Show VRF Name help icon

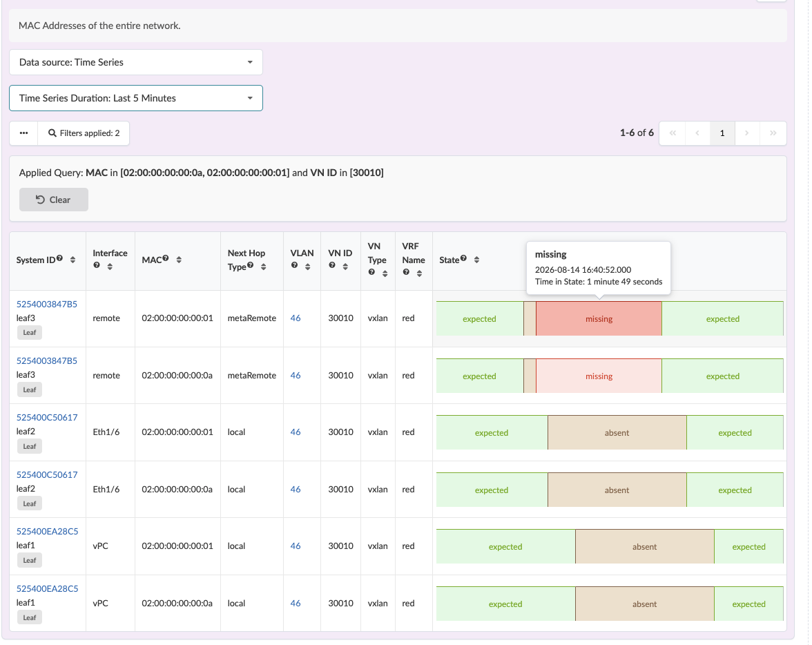pyautogui.click(x=406, y=272)
